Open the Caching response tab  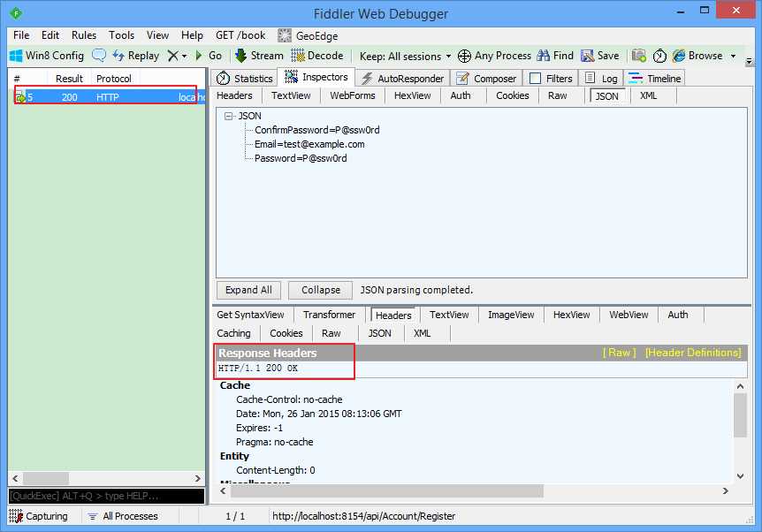233,333
